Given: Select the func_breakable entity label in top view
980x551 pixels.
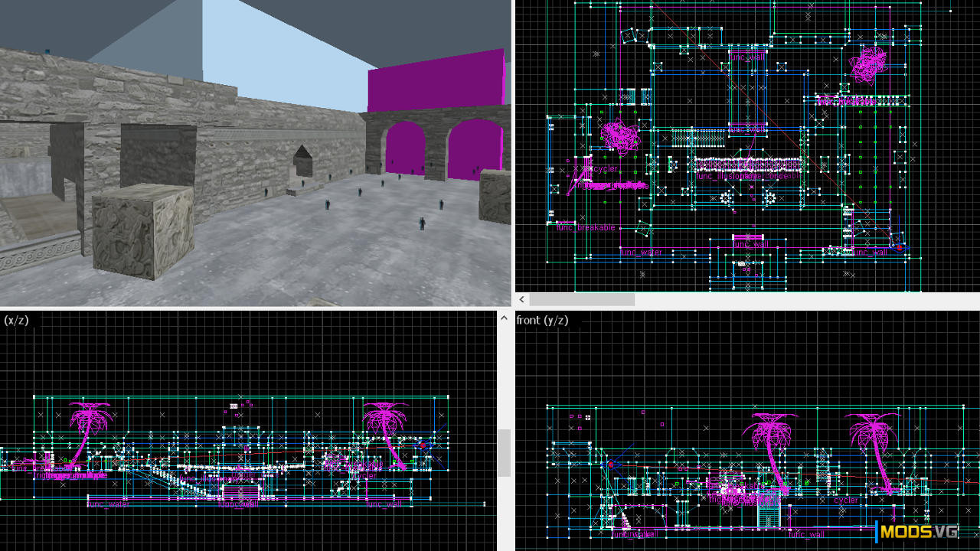Looking at the screenshot, I should coord(586,228).
